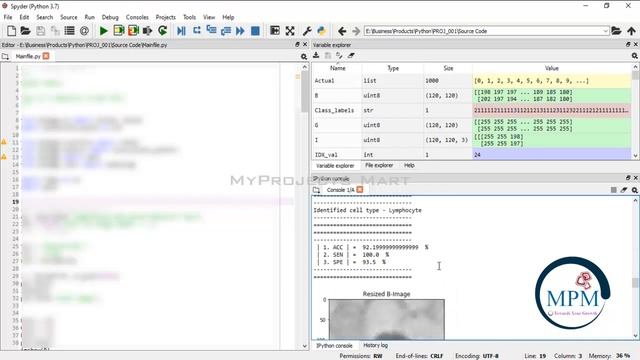
Task: Sort variables by the Size column header
Action: [448, 68]
